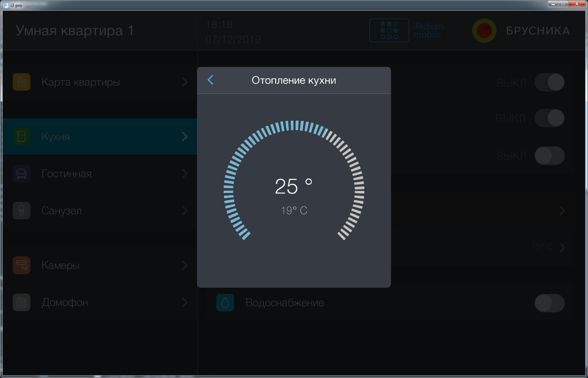588x378 pixels.
Task: Click the Камеры camera icon
Action: [22, 265]
